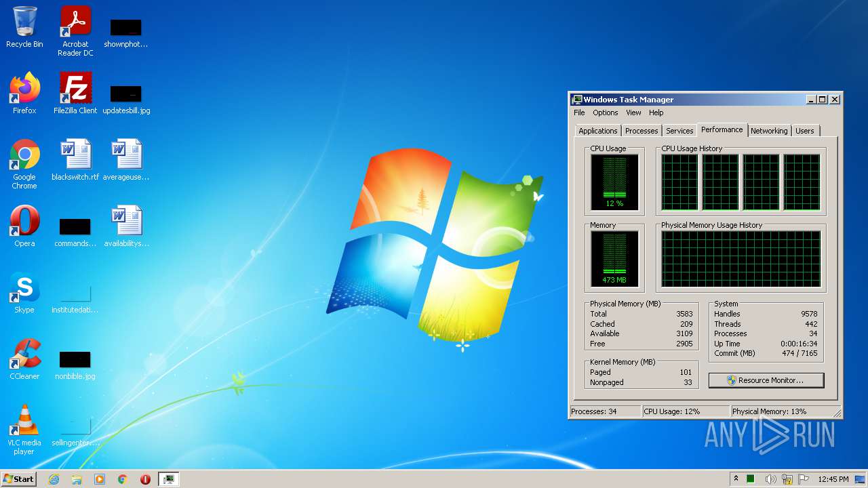Open the Action Center flag icon
Screen dimensions: 868x488
[804, 479]
